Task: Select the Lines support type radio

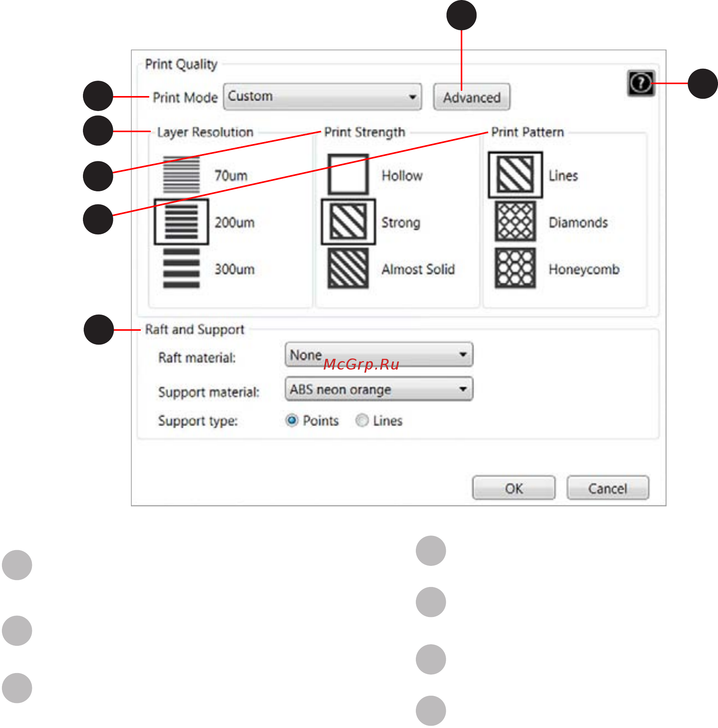Action: click(x=362, y=420)
